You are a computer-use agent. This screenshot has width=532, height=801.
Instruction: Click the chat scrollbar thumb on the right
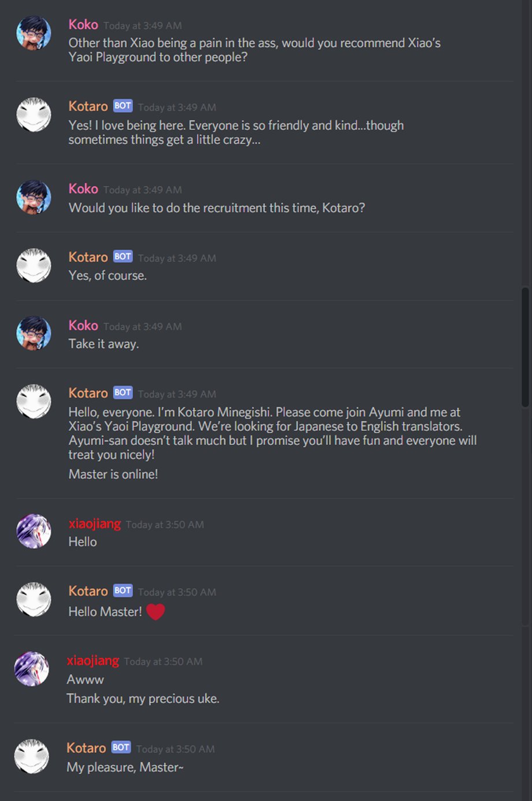coord(525,347)
